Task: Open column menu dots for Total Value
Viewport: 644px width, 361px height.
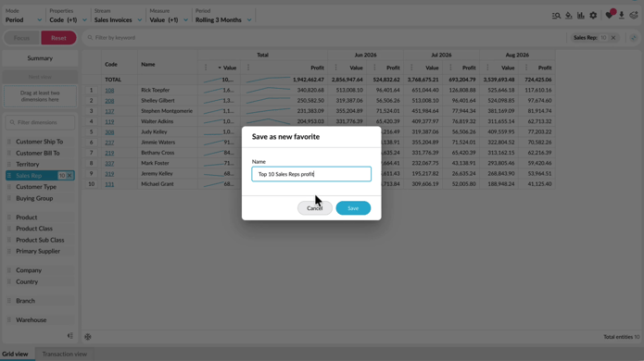Action: [206, 68]
